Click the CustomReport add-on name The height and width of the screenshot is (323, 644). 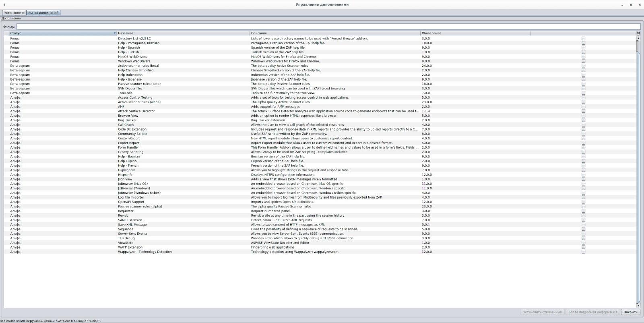click(129, 138)
